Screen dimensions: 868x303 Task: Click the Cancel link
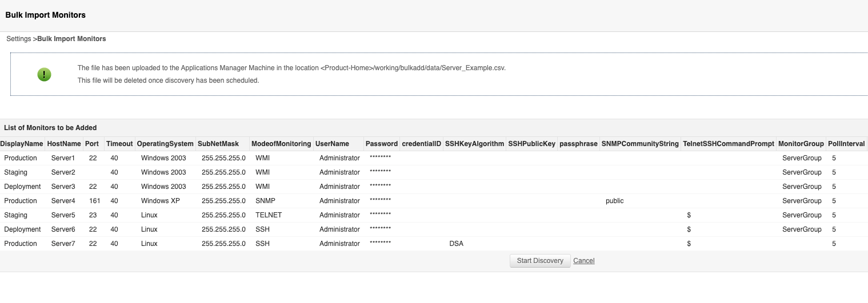pos(584,261)
